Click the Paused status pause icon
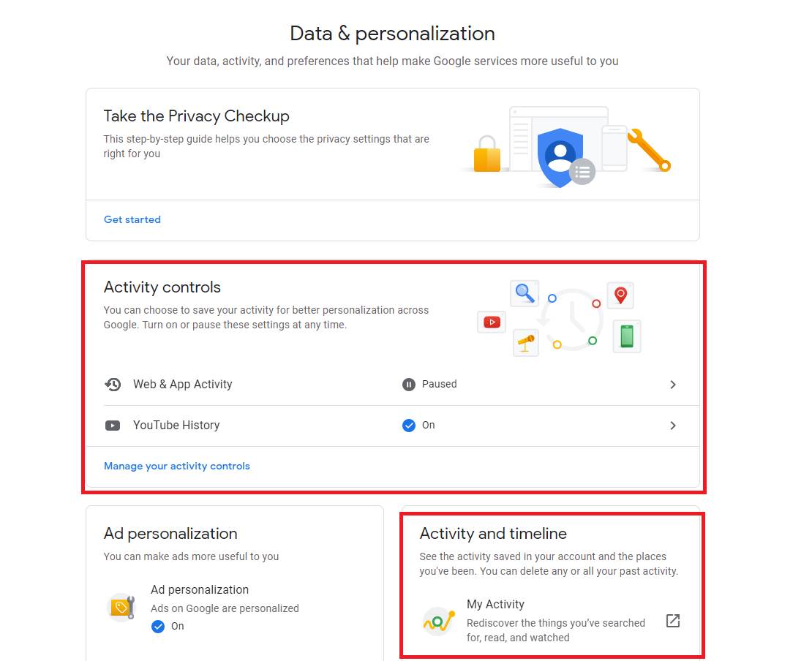Image resolution: width=812 pixels, height=661 pixels. (409, 385)
